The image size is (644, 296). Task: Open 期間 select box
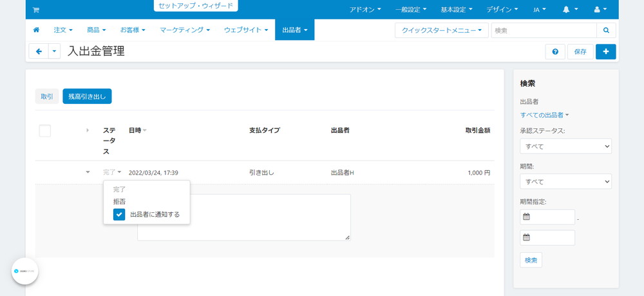565,181
